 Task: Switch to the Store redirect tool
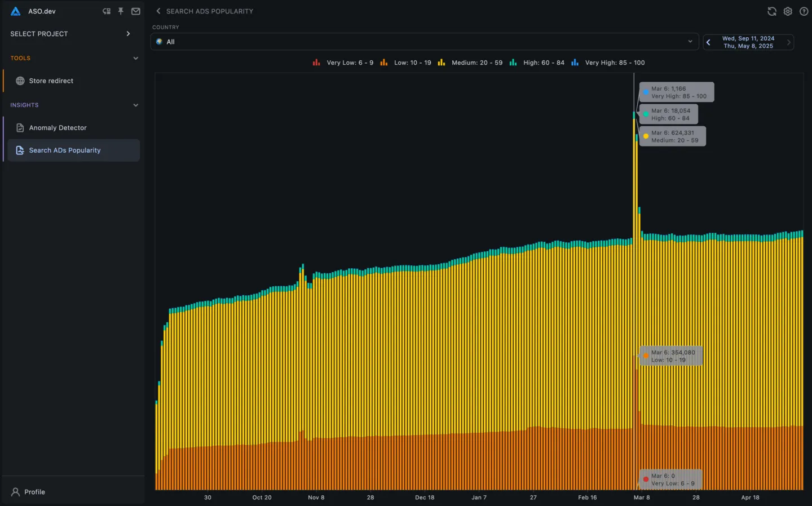click(x=51, y=81)
